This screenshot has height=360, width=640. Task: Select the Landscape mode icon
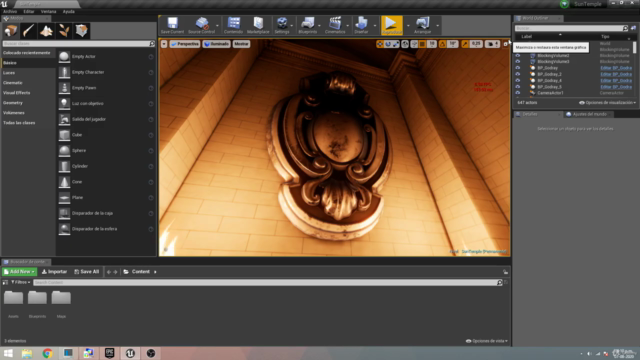[46, 31]
